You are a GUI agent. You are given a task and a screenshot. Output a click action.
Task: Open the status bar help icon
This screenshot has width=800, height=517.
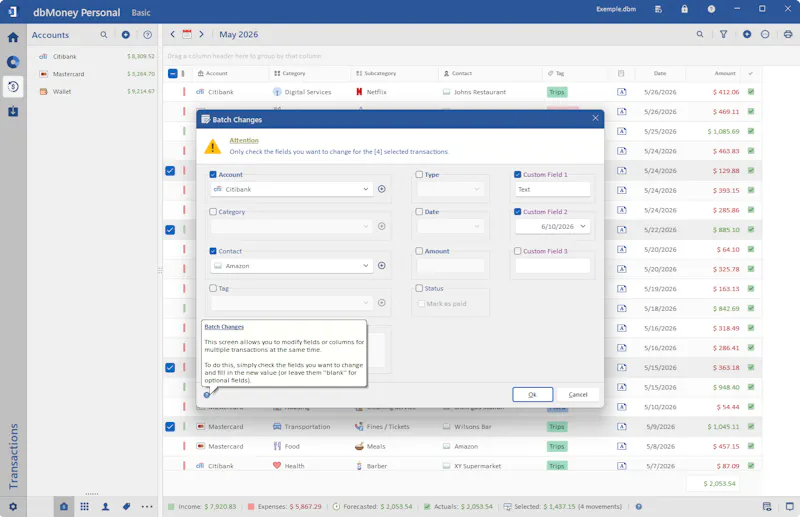(639, 507)
